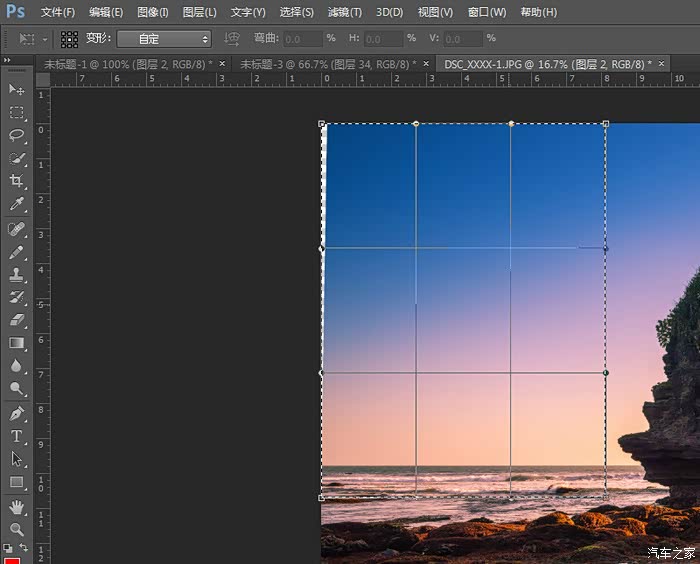Select the Lasso tool
The height and width of the screenshot is (564, 700).
tap(17, 135)
